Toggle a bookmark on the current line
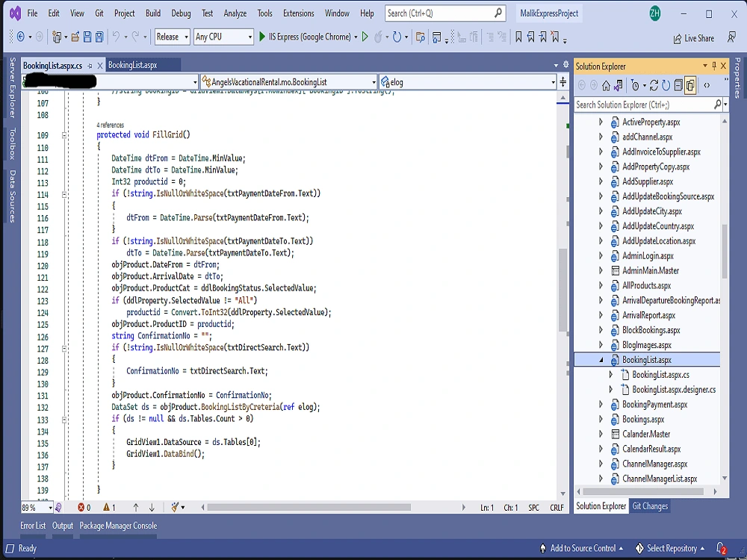The height and width of the screenshot is (560, 747). tap(519, 37)
